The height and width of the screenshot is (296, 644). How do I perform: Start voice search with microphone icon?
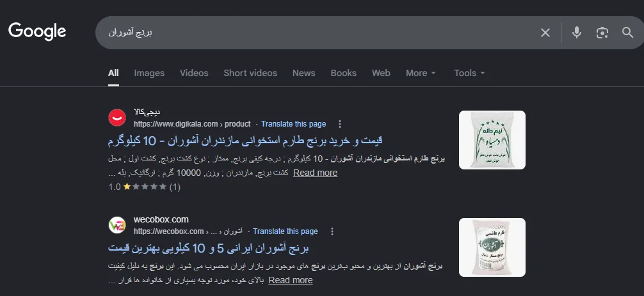577,33
